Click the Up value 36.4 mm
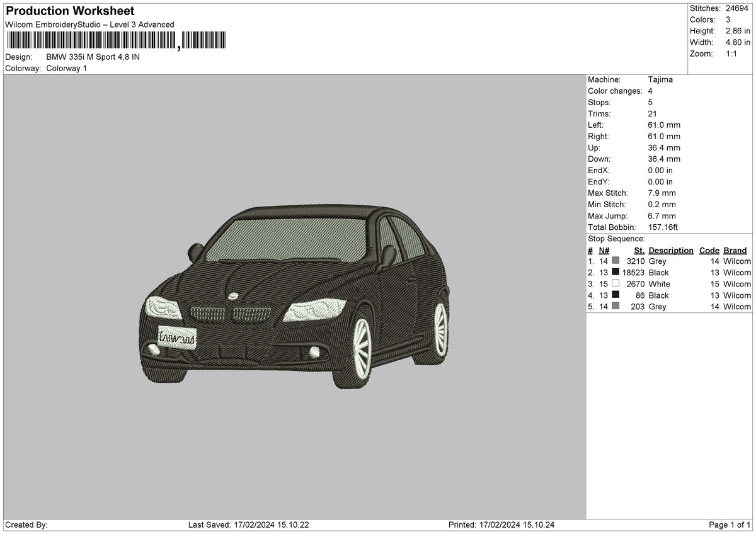 [x=664, y=147]
